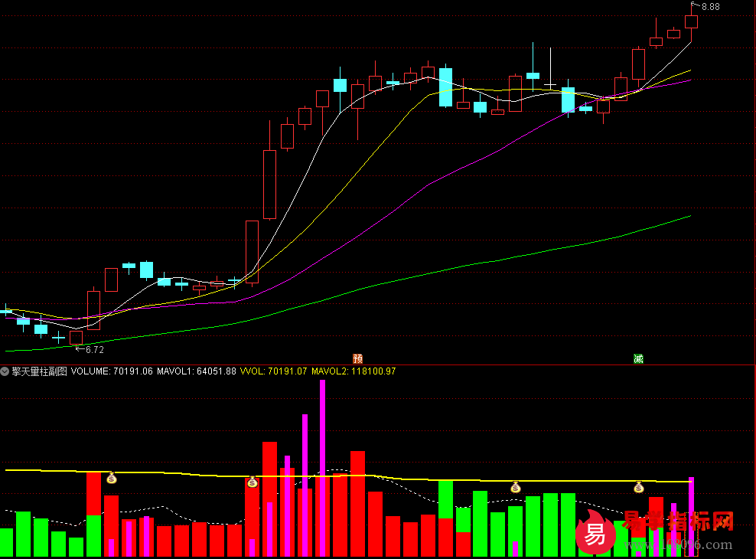Click the red 易 flame logo
The width and height of the screenshot is (756, 559).
pos(595,532)
